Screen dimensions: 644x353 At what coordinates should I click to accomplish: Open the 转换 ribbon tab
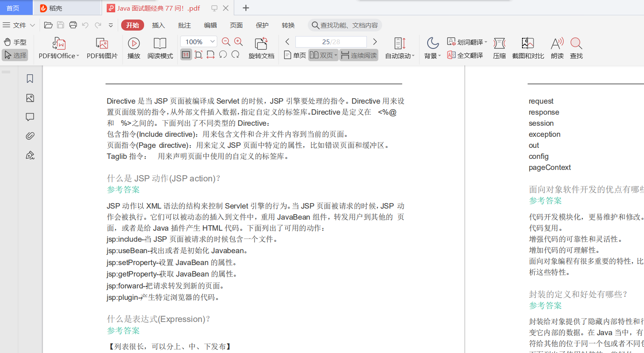pyautogui.click(x=288, y=25)
